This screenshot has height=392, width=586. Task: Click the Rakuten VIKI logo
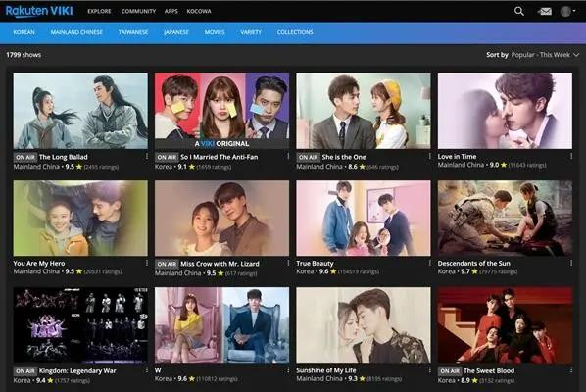pos(39,11)
